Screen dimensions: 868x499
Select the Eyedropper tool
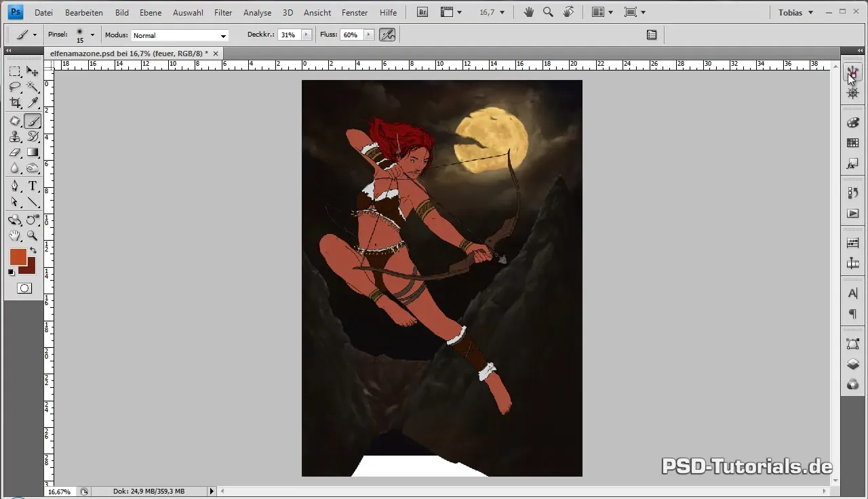point(32,103)
